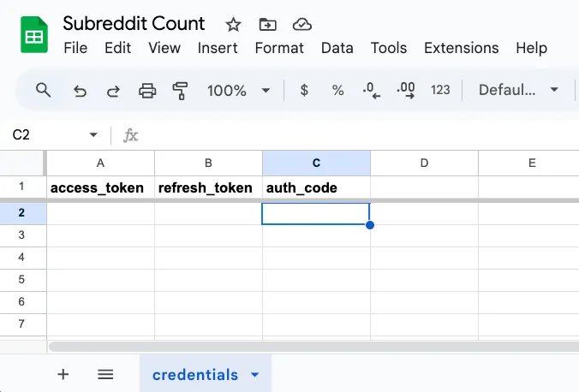Search the menus with magnifier icon
579x392 pixels.
[43, 90]
